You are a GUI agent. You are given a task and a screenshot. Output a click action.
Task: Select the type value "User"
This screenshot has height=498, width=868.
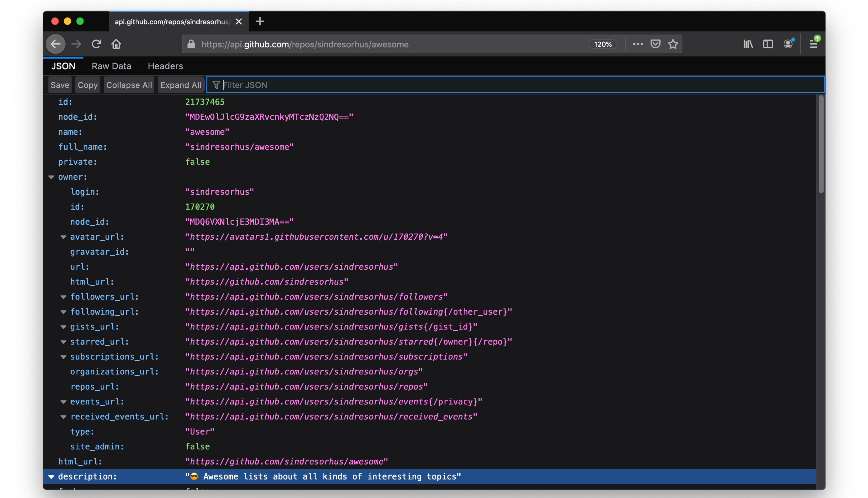click(200, 432)
